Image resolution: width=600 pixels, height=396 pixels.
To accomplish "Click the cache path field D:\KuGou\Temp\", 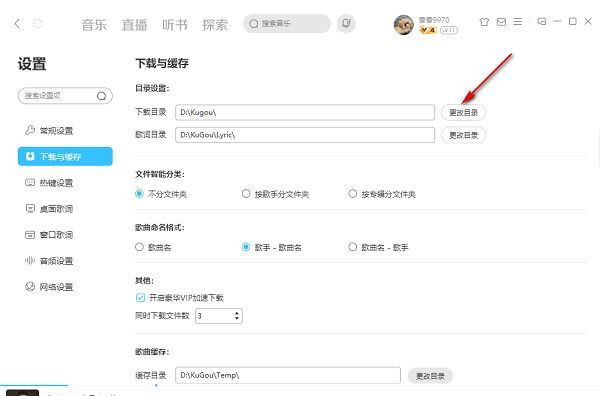I will click(x=288, y=375).
